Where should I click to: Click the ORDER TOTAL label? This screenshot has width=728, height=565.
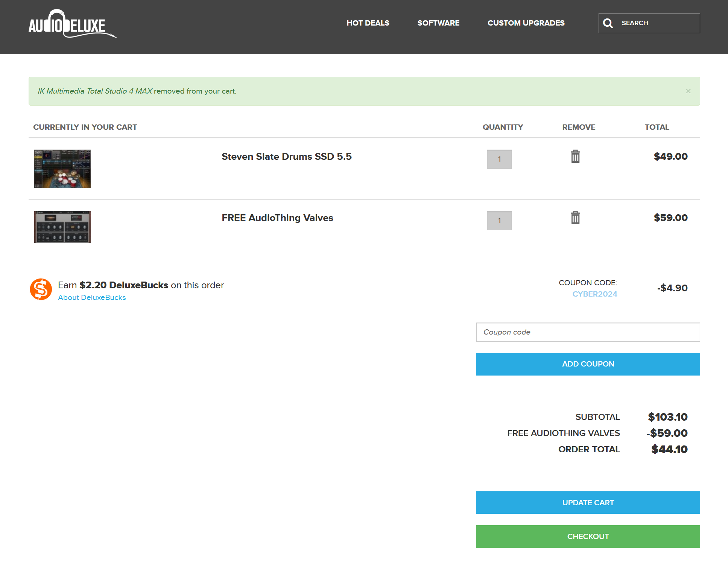coord(589,449)
